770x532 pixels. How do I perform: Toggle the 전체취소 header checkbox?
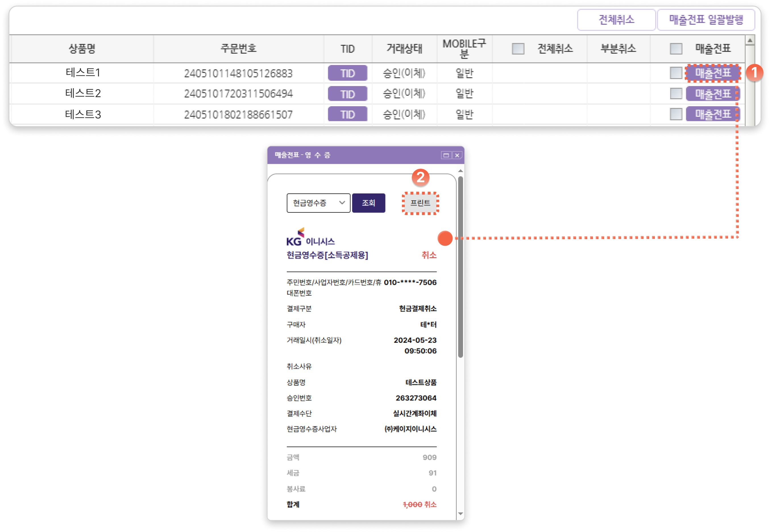coord(518,49)
